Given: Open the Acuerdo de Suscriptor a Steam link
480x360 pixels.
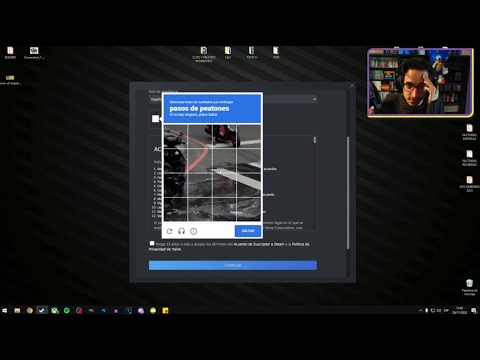Looking at the screenshot, I should (259, 244).
